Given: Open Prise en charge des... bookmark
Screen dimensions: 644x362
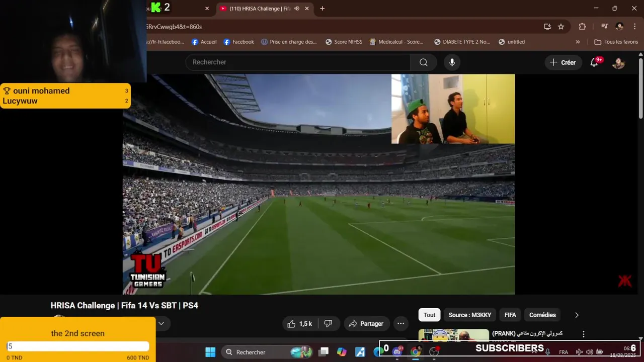Looking at the screenshot, I should pos(289,42).
